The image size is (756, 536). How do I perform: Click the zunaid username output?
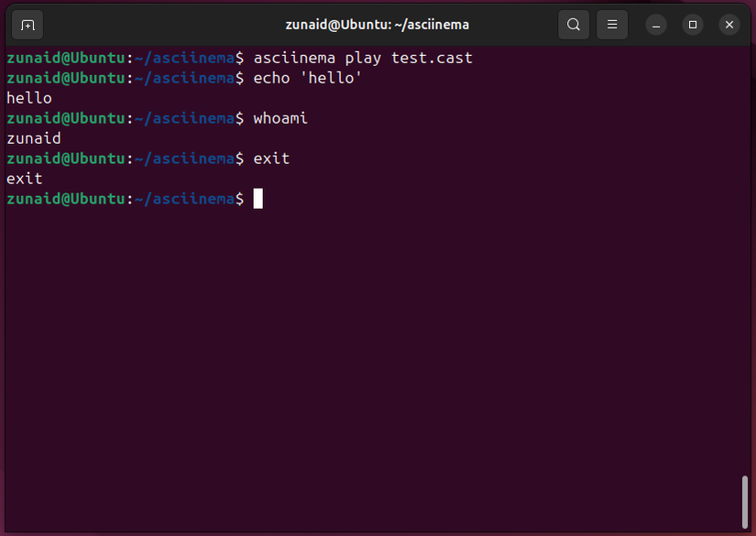pyautogui.click(x=33, y=137)
